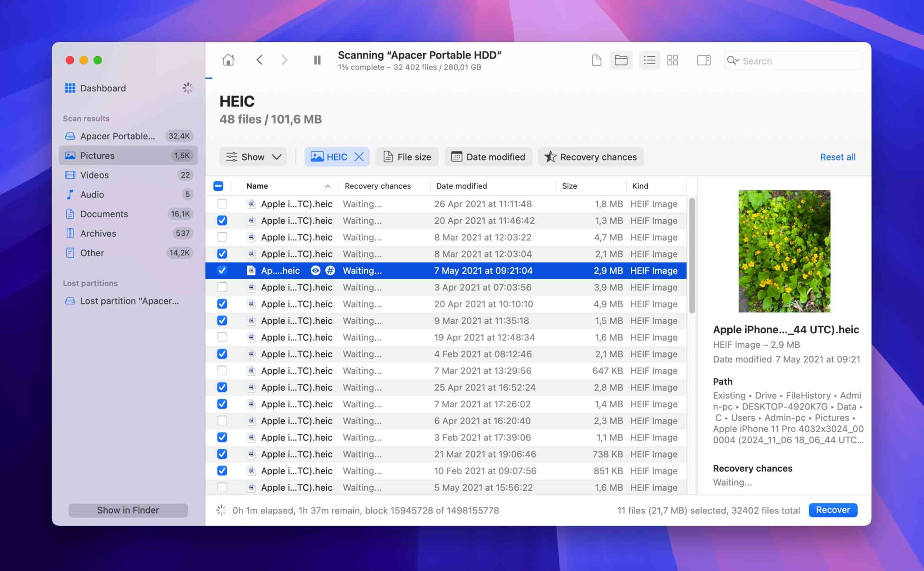Viewport: 924px width, 571px height.
Task: Click the file list vertical scrollbar
Action: point(692,256)
